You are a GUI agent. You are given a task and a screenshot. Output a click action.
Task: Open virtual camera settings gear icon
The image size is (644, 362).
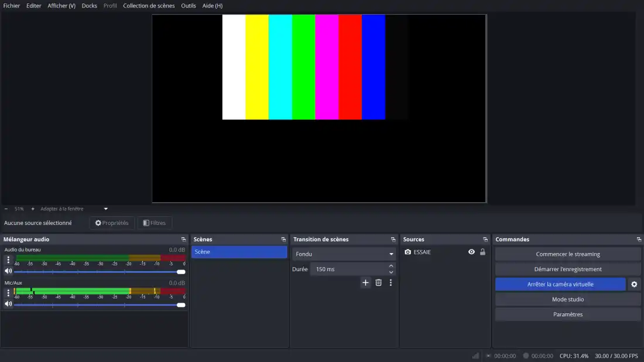[634, 284]
